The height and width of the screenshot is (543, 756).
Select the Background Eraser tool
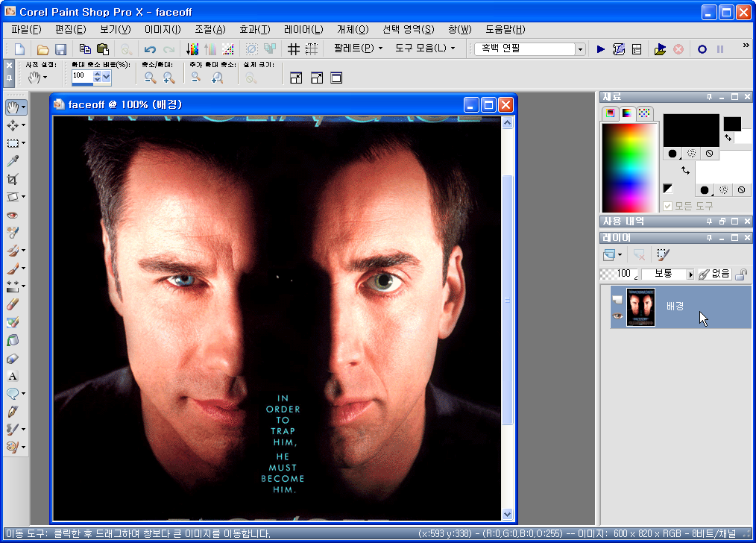(13, 322)
